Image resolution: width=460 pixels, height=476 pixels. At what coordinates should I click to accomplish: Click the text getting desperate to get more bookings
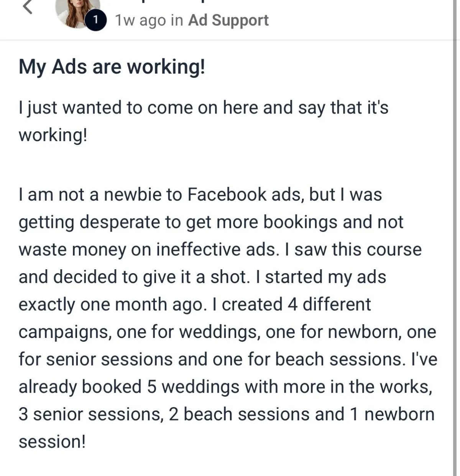179,222
